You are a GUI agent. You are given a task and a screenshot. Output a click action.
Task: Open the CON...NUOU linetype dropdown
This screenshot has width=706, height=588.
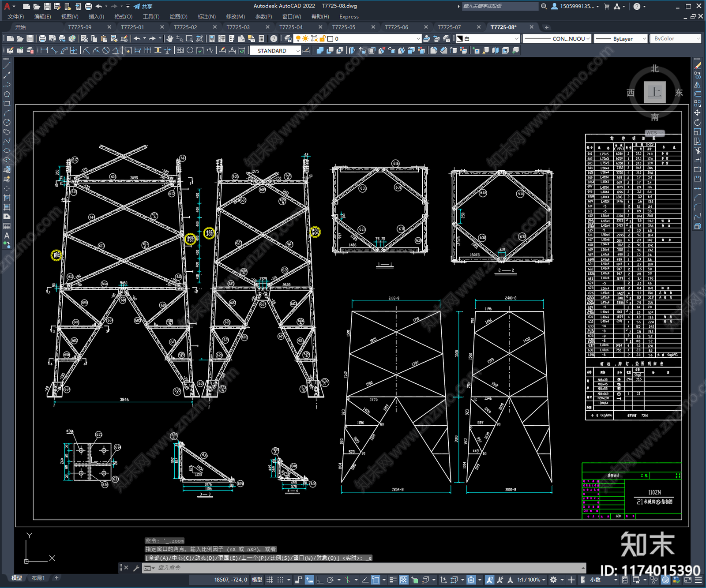tap(557, 39)
